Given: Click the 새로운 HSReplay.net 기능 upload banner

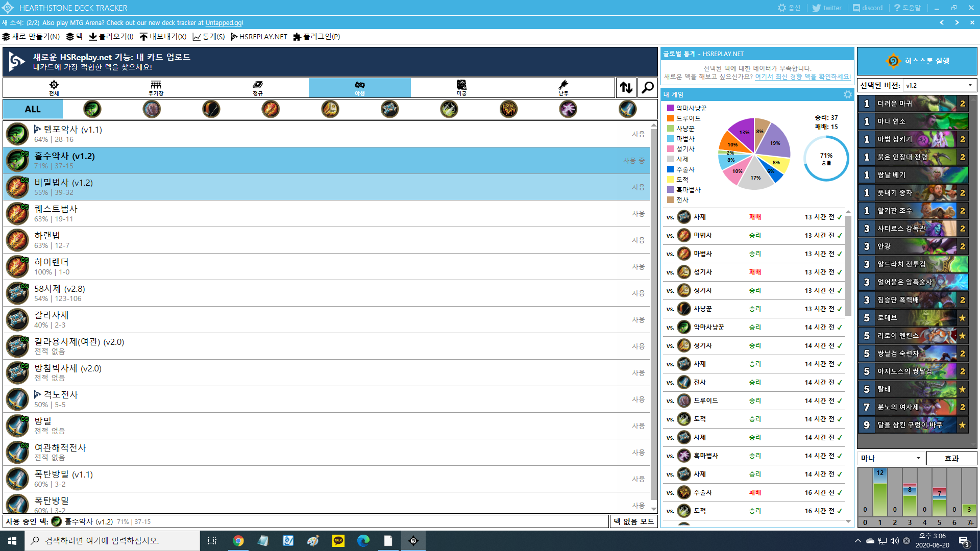Looking at the screenshot, I should click(330, 62).
